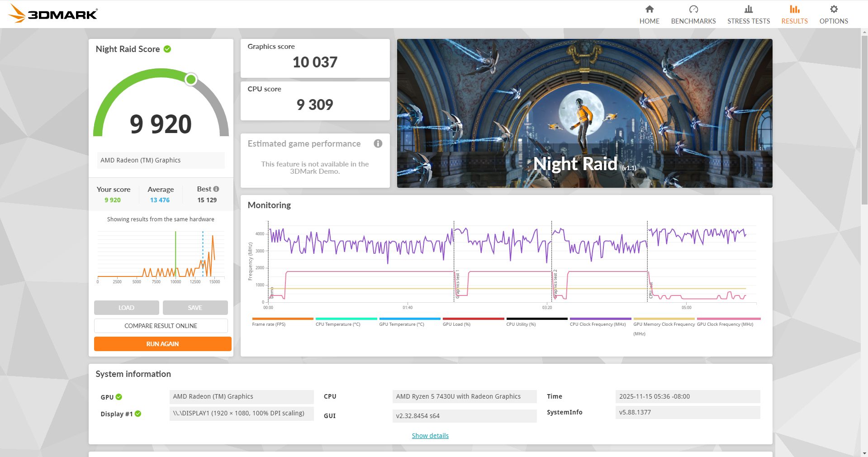Click the Stress Tests bar chart icon

pyautogui.click(x=748, y=9)
